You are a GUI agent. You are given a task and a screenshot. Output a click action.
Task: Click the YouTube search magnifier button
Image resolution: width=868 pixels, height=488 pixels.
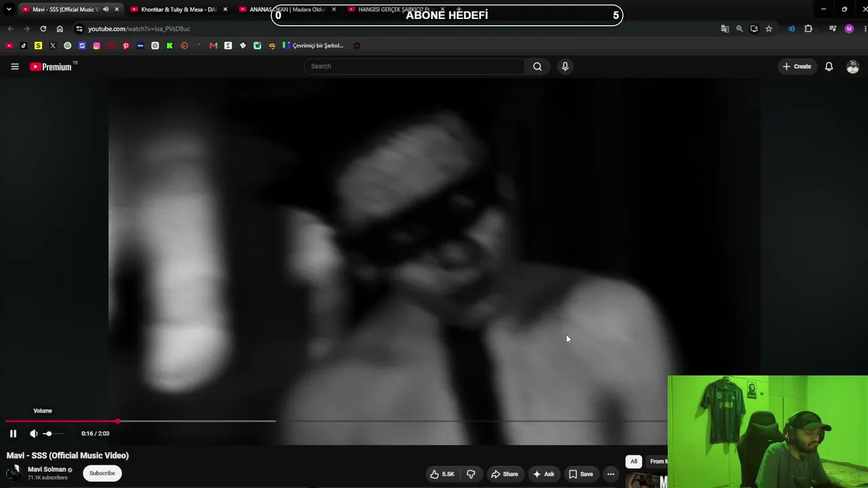pyautogui.click(x=537, y=66)
